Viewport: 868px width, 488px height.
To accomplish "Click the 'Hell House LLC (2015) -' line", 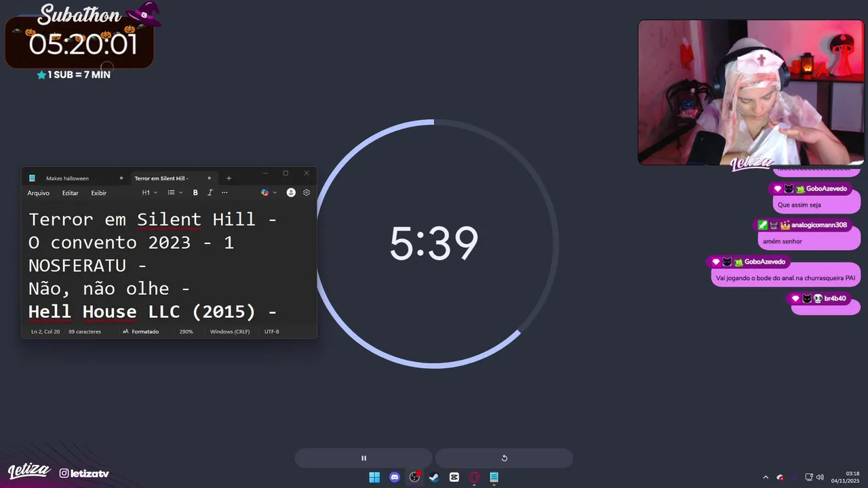I will tap(153, 312).
